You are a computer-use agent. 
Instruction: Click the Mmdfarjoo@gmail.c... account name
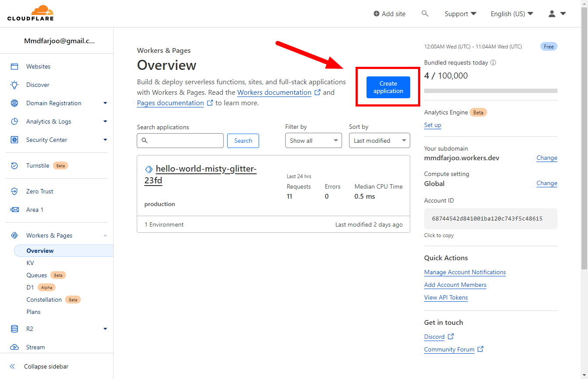(x=59, y=41)
